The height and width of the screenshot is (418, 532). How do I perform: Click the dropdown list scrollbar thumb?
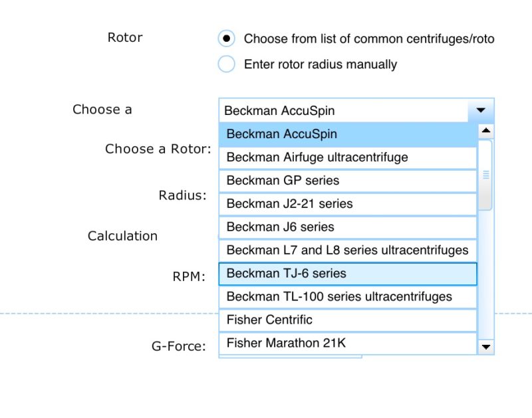pyautogui.click(x=486, y=175)
